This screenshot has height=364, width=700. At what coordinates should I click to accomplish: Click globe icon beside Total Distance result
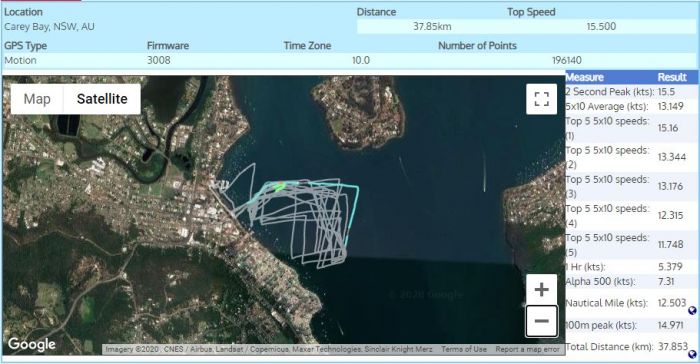692,354
